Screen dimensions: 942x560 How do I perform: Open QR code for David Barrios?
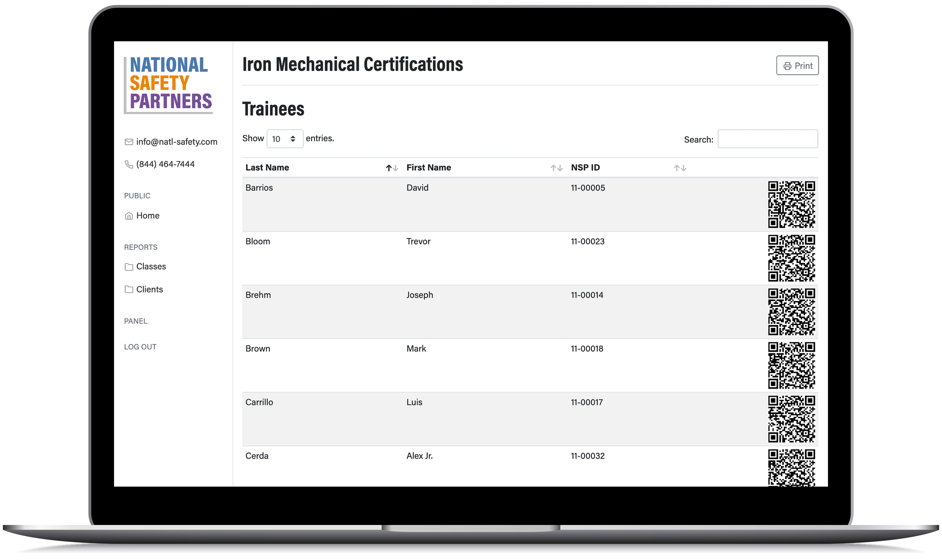[791, 205]
